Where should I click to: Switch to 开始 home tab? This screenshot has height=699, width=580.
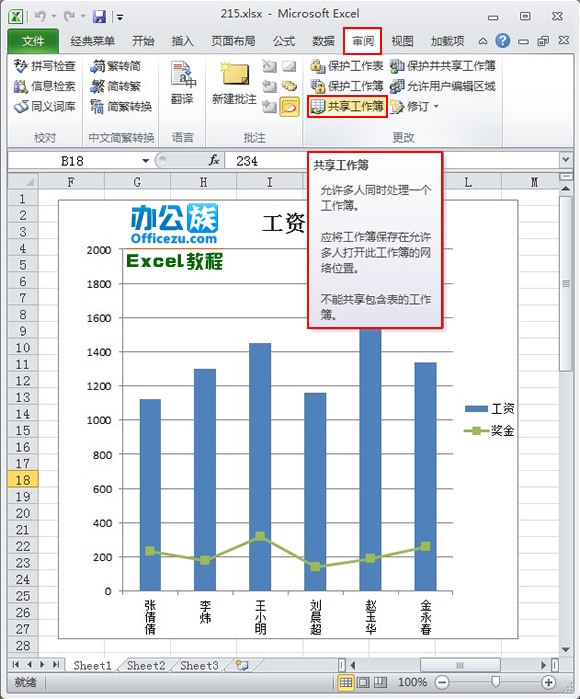pyautogui.click(x=143, y=41)
